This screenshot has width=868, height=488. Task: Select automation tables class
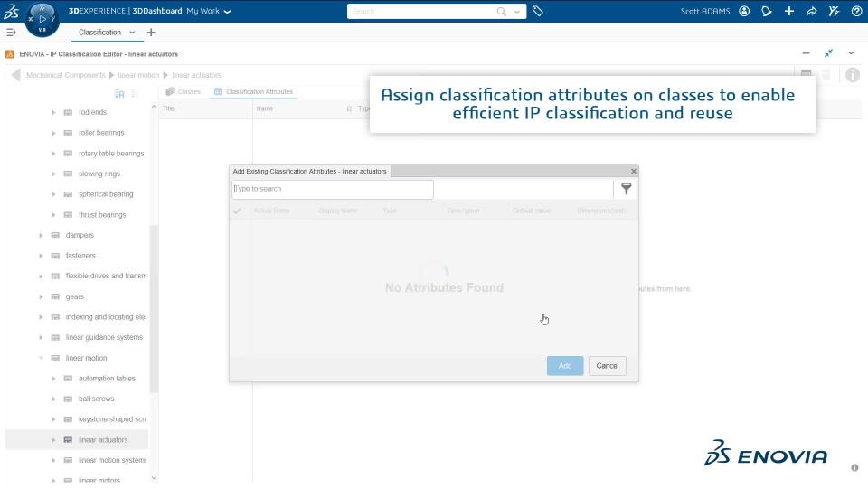(x=107, y=379)
